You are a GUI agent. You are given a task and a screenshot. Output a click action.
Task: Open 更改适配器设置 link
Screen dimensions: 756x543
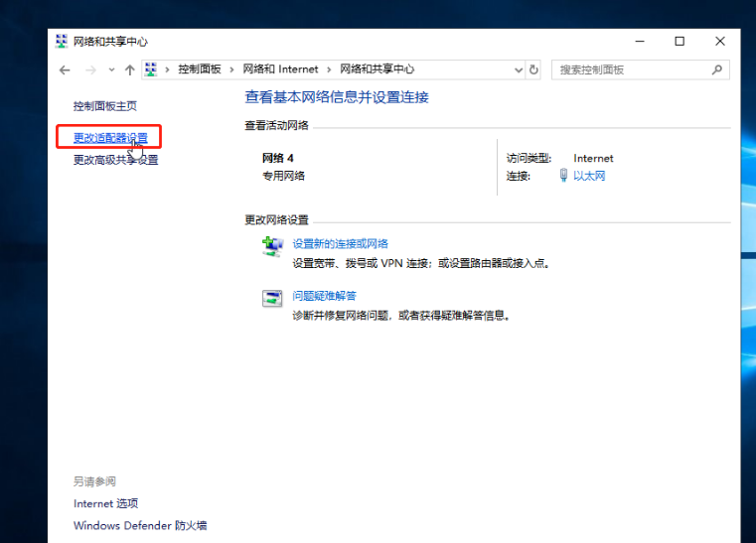pyautogui.click(x=110, y=137)
